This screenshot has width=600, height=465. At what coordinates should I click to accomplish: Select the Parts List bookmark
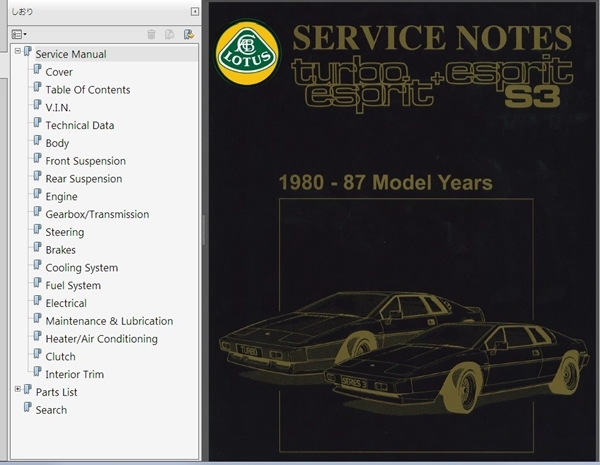point(56,392)
